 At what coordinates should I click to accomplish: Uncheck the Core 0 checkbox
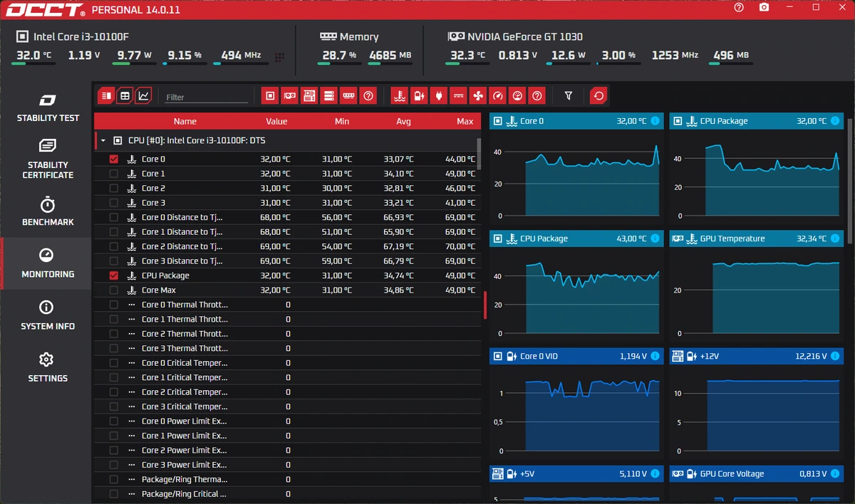point(113,159)
